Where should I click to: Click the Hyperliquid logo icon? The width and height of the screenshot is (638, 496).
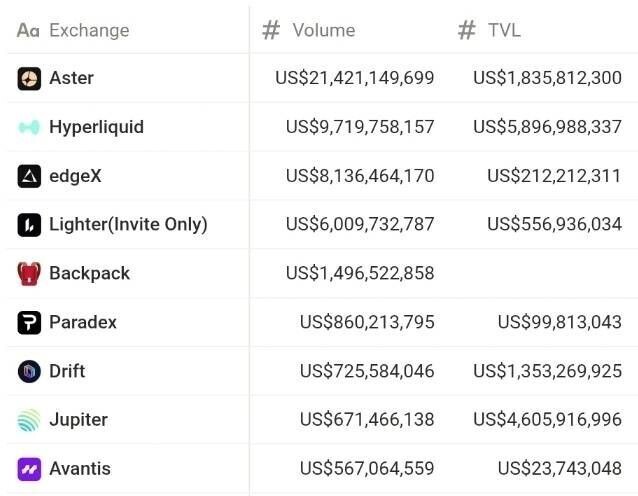coord(29,127)
